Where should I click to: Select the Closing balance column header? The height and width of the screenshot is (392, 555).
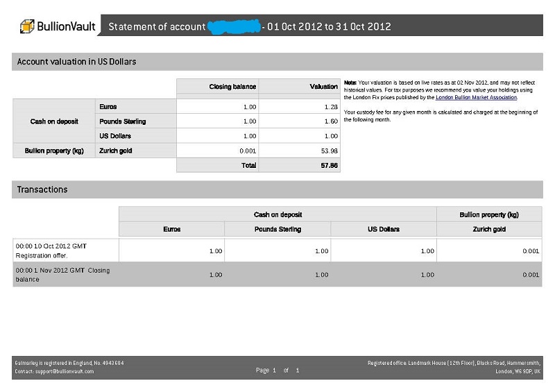(x=232, y=87)
